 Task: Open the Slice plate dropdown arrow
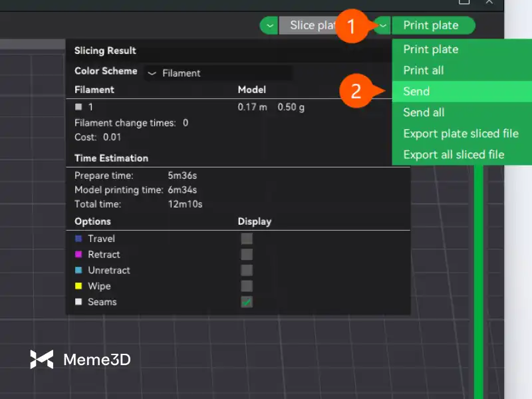[269, 26]
